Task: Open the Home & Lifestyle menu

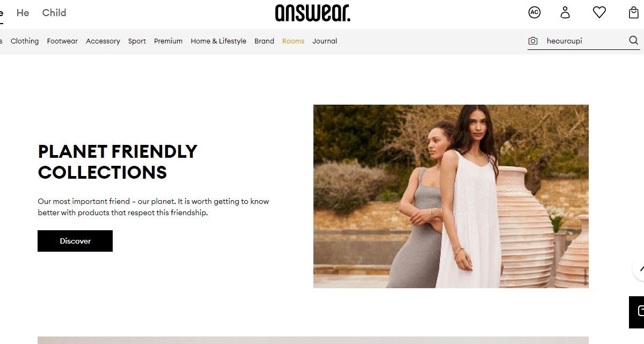Action: pyautogui.click(x=218, y=41)
